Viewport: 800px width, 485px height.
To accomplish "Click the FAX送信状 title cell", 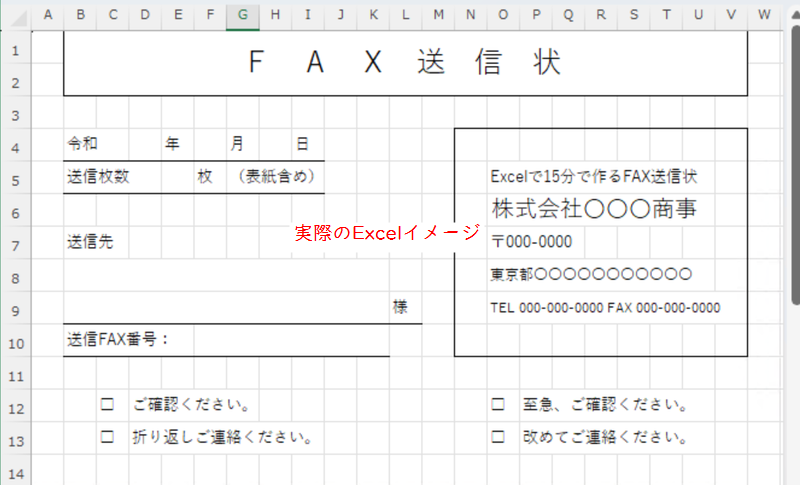I will tap(404, 63).
